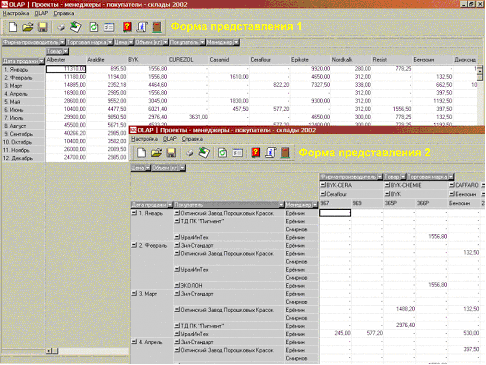Click the info scroll icon in Форма представления 2 toolbar
The height and width of the screenshot is (365, 486).
270,153
